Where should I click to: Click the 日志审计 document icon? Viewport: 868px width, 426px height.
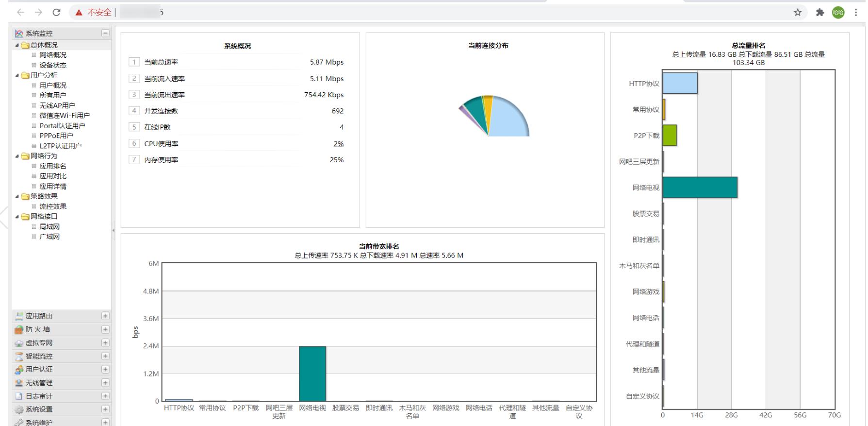[19, 396]
